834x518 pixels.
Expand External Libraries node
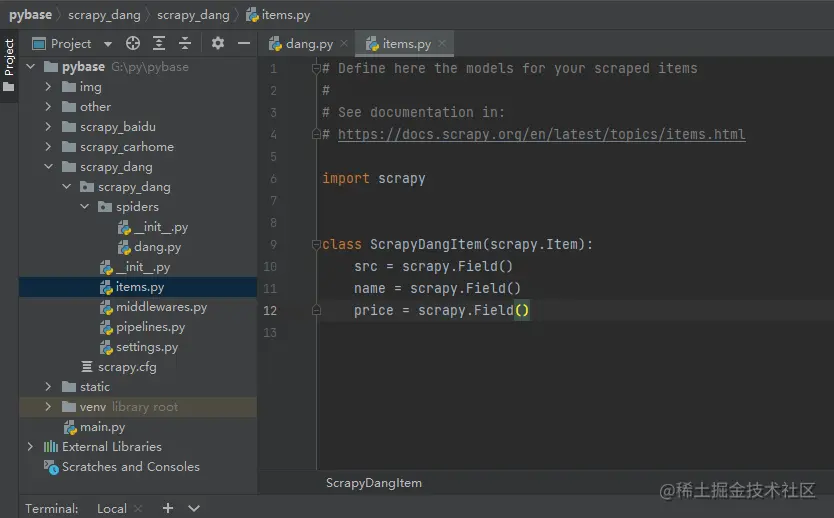30,447
